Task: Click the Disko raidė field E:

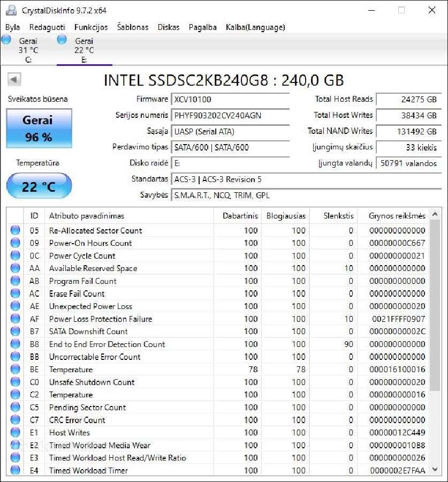Action: 230,163
